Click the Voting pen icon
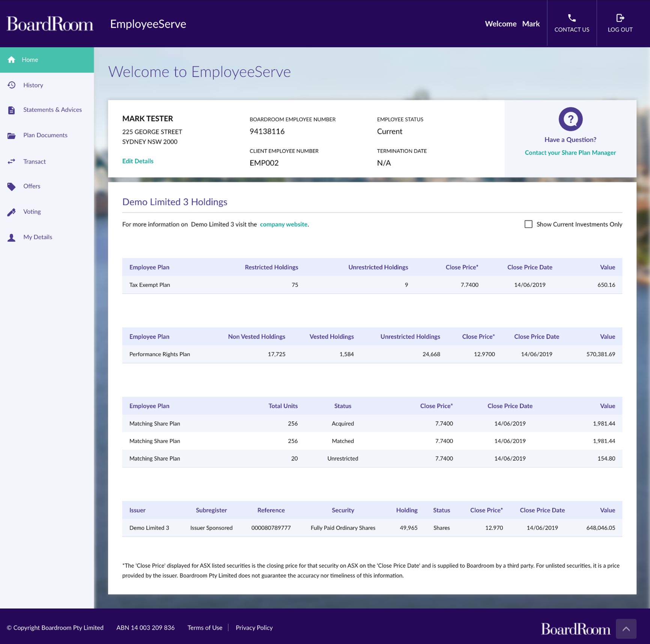Viewport: 650px width, 644px height. (12, 212)
